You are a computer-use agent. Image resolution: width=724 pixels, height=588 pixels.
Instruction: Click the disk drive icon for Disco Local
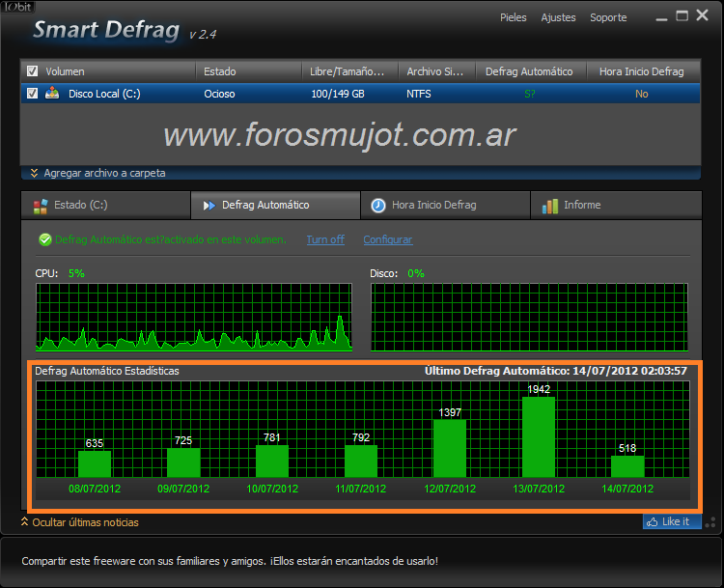tap(52, 94)
